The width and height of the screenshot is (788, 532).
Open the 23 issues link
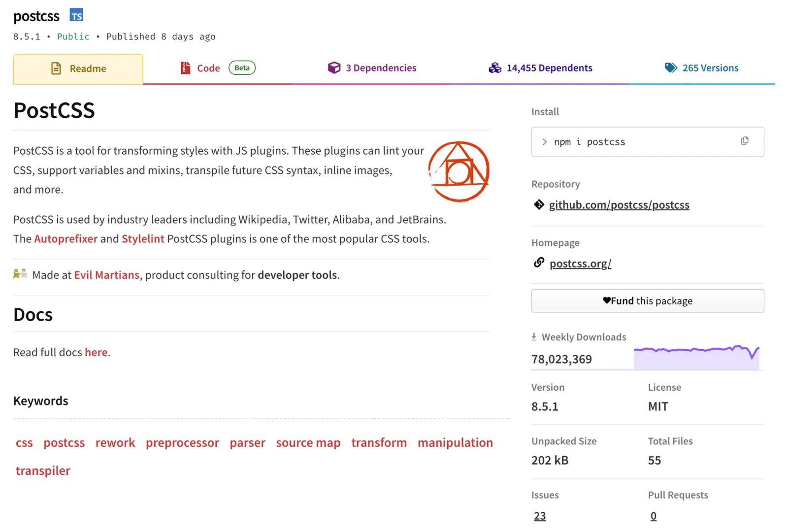coord(540,516)
